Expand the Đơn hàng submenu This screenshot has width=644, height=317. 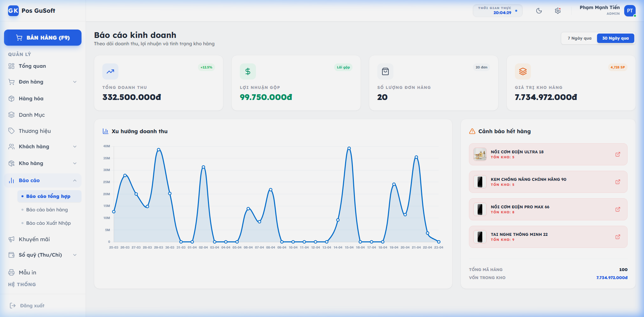pyautogui.click(x=75, y=82)
